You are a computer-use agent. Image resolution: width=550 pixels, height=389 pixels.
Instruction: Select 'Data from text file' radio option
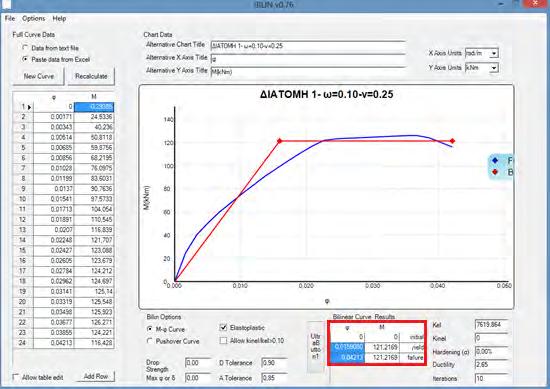pos(25,48)
